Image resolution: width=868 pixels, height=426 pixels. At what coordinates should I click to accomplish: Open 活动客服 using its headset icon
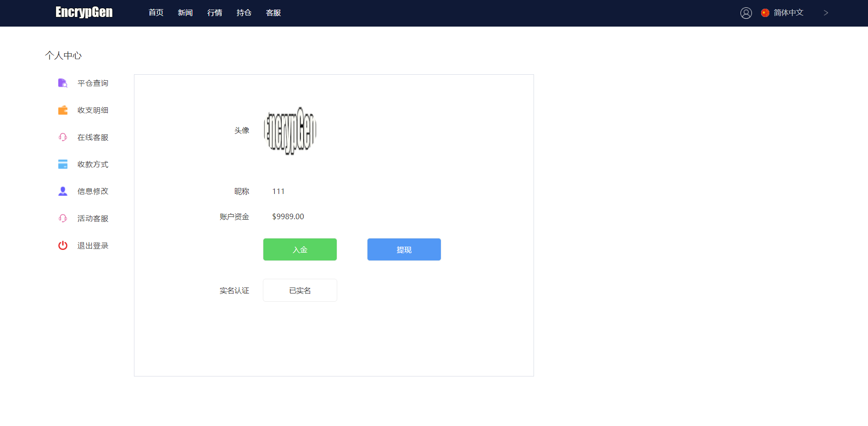click(x=62, y=218)
